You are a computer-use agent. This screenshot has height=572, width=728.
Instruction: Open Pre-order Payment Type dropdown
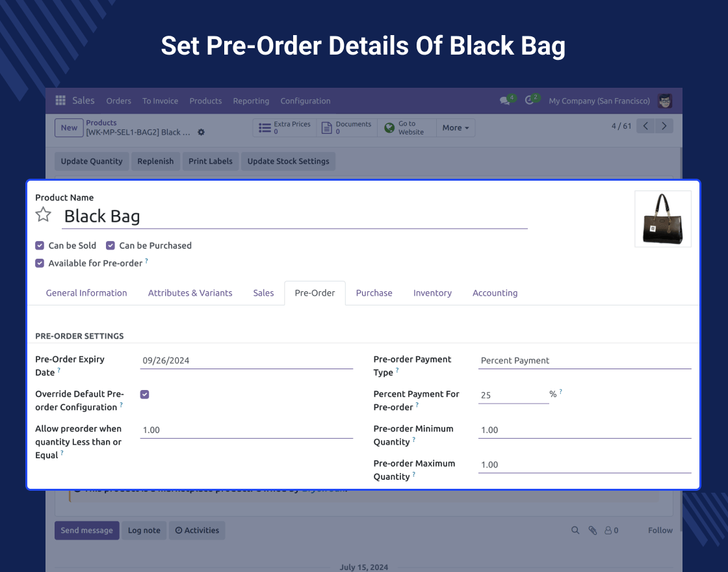click(x=584, y=360)
